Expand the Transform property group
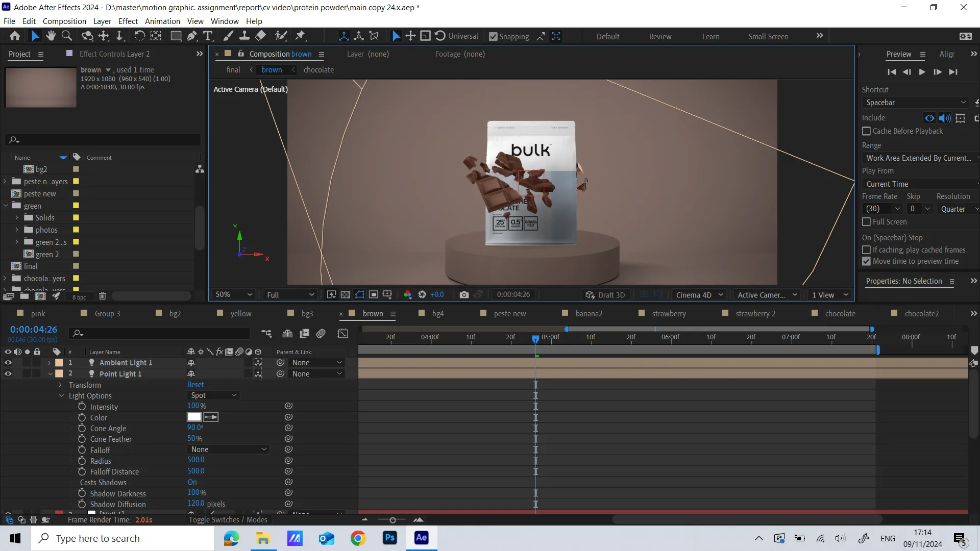 60,385
